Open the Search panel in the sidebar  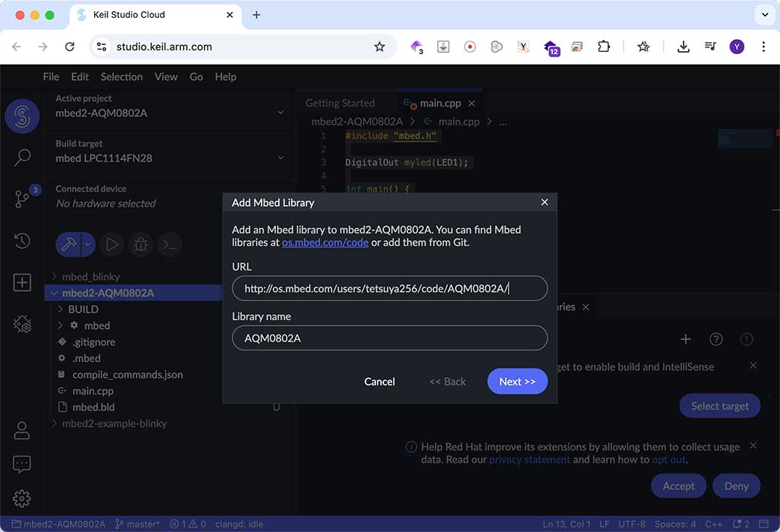coord(22,157)
